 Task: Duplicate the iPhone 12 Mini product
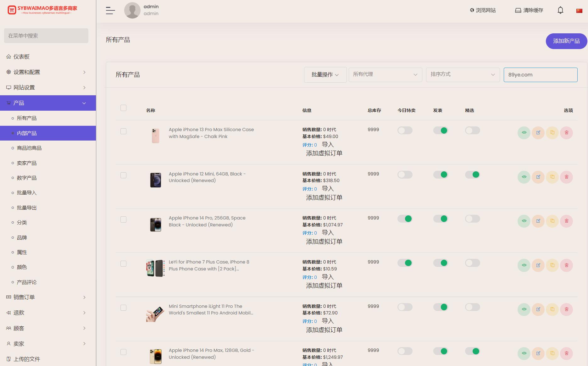coord(552,177)
